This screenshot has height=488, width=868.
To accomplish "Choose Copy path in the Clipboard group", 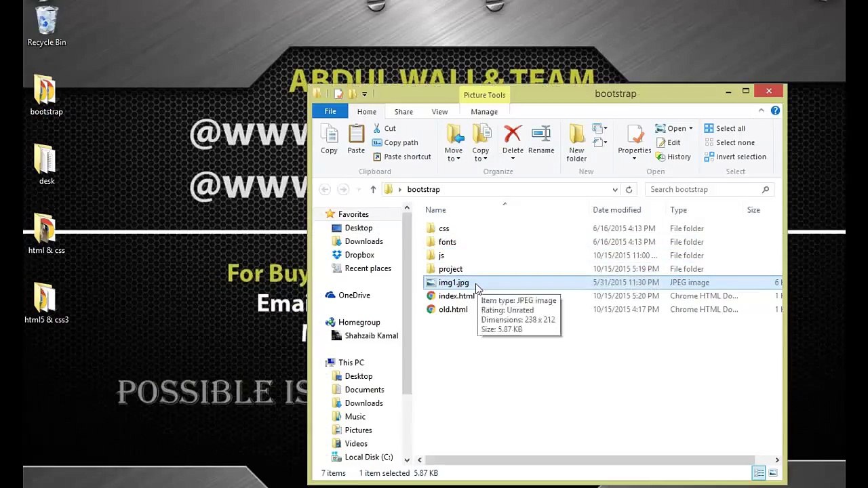I will pyautogui.click(x=395, y=142).
